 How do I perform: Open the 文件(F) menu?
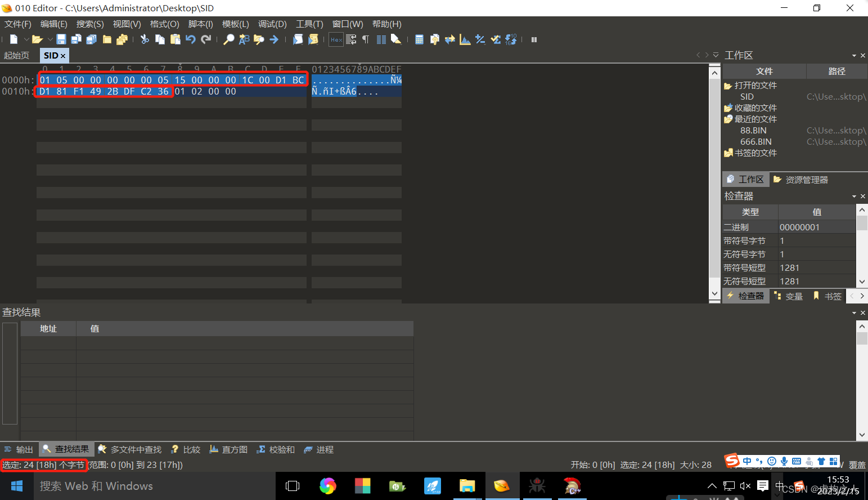click(x=18, y=24)
